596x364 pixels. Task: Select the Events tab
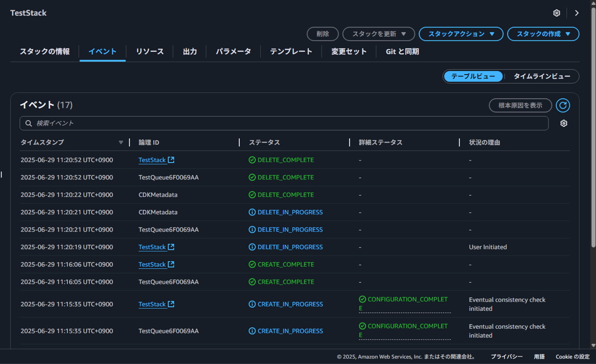point(102,51)
